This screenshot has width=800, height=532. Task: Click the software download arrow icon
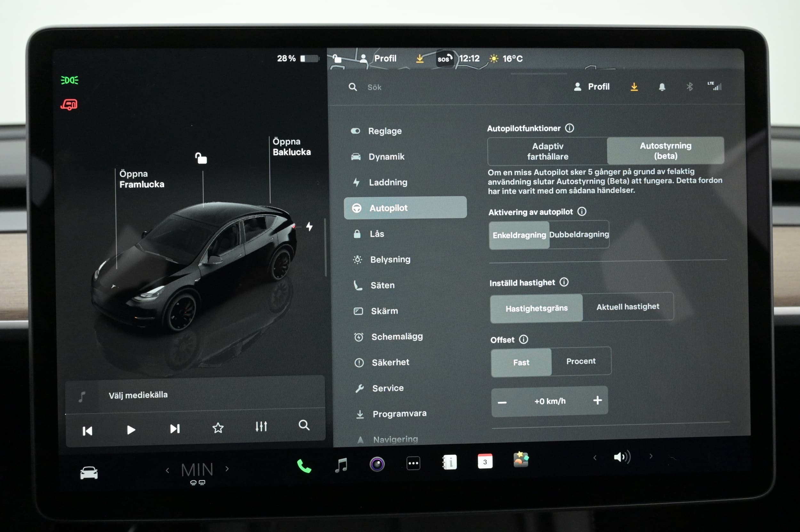tap(634, 87)
